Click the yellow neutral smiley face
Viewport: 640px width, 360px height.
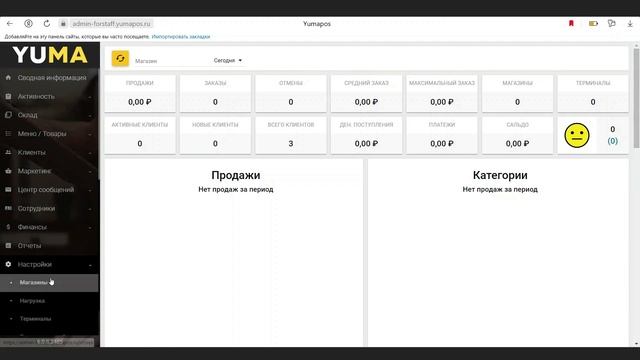coord(577,136)
